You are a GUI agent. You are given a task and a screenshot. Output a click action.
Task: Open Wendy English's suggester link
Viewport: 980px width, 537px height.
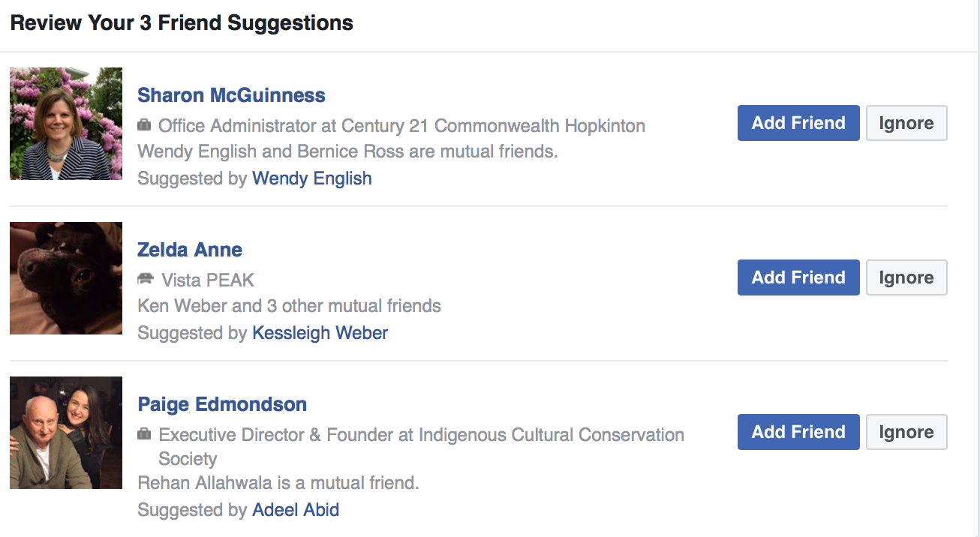coord(311,178)
